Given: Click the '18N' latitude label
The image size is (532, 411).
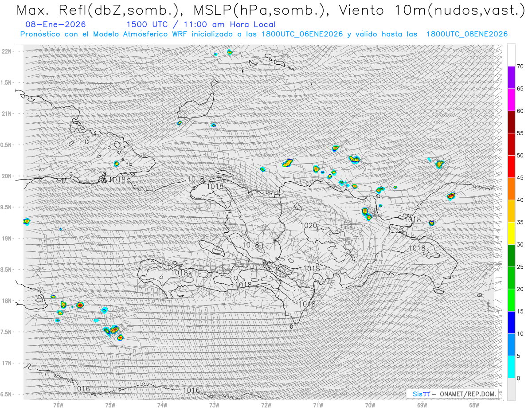Looking at the screenshot, I should [x=7, y=301].
